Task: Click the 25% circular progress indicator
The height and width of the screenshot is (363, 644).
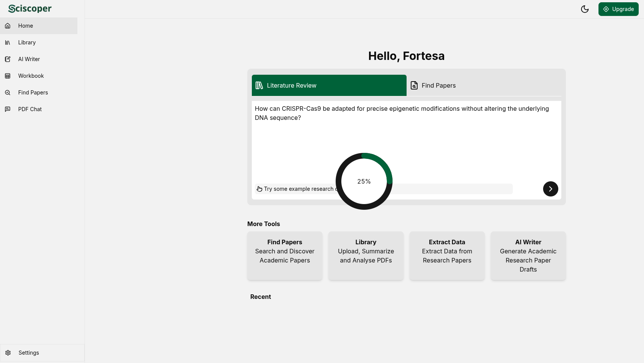Action: click(x=364, y=181)
